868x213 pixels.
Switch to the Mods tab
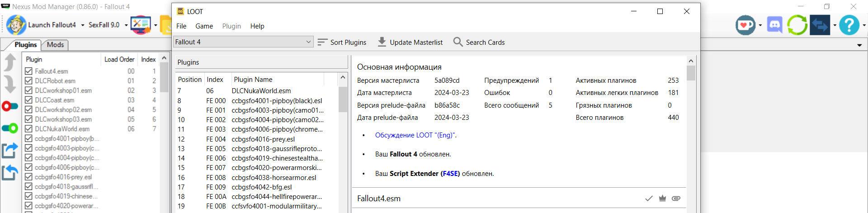[55, 45]
